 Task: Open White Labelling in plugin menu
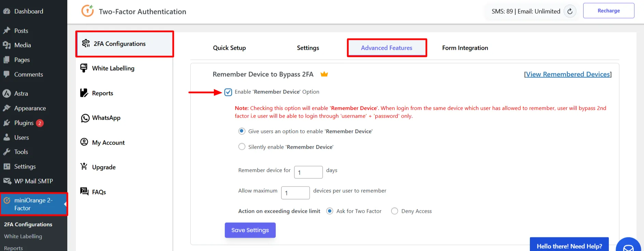point(113,68)
